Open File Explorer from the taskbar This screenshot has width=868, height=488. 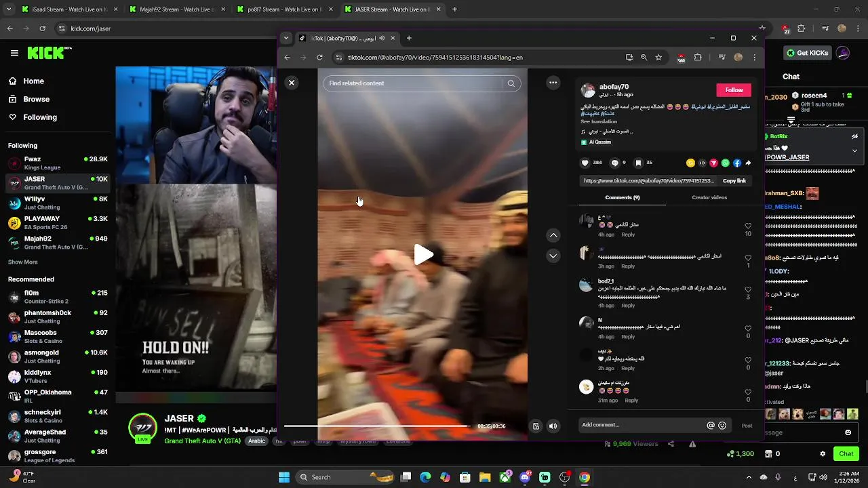485,477
